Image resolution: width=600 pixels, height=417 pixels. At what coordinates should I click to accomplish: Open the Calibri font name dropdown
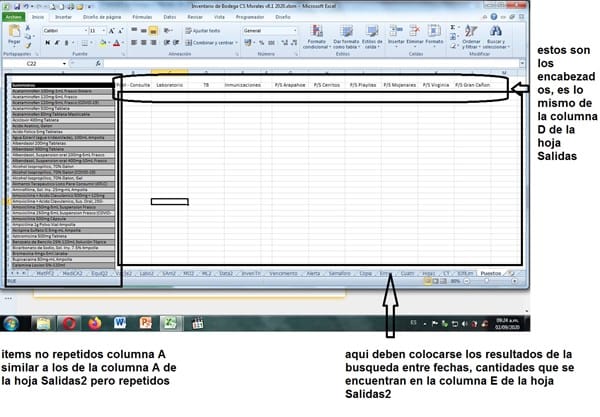[86, 31]
